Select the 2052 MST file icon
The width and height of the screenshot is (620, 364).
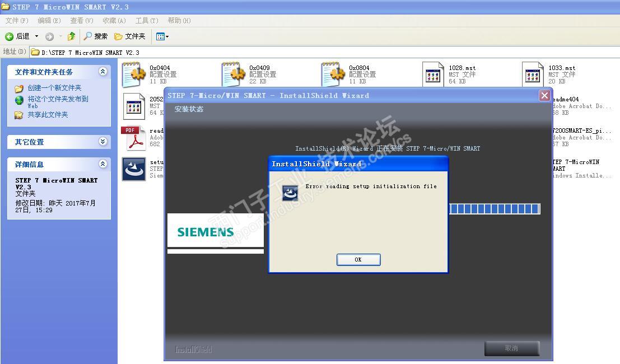pos(134,106)
